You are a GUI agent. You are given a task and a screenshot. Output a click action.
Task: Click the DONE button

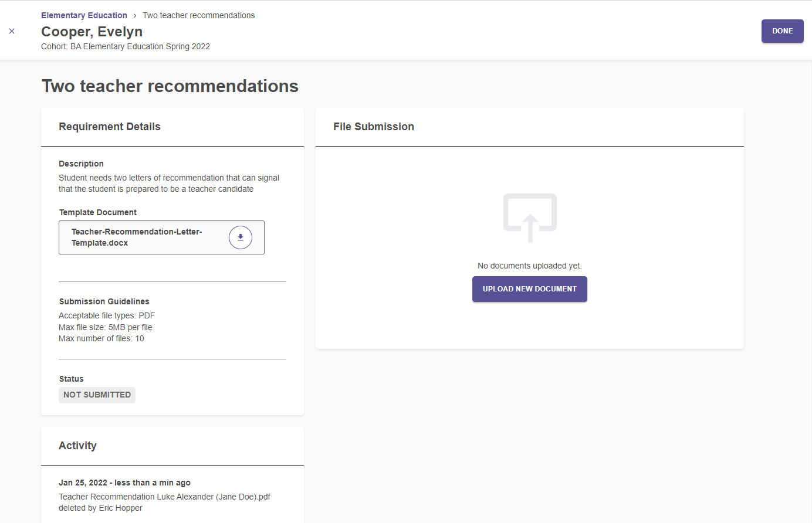(x=783, y=31)
